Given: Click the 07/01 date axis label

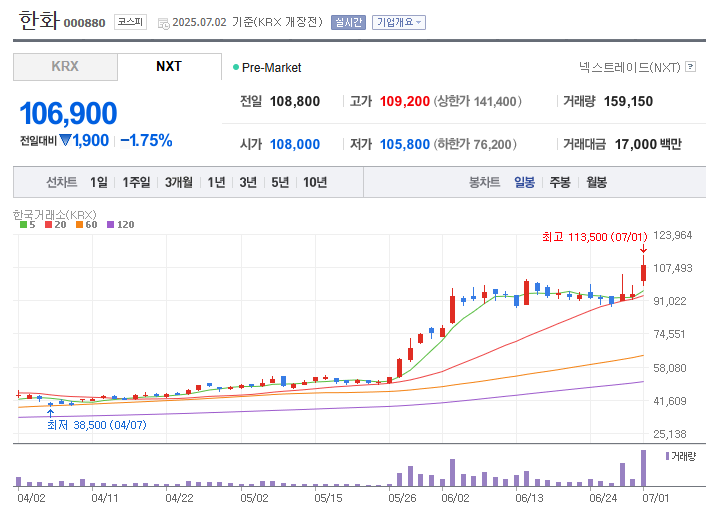Looking at the screenshot, I should (x=656, y=498).
